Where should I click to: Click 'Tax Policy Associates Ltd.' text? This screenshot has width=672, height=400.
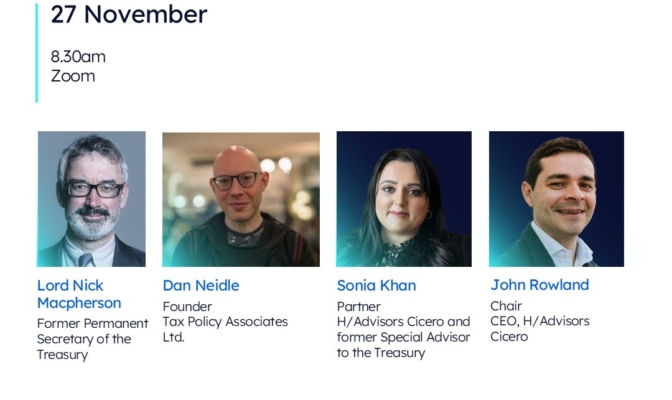pyautogui.click(x=225, y=329)
